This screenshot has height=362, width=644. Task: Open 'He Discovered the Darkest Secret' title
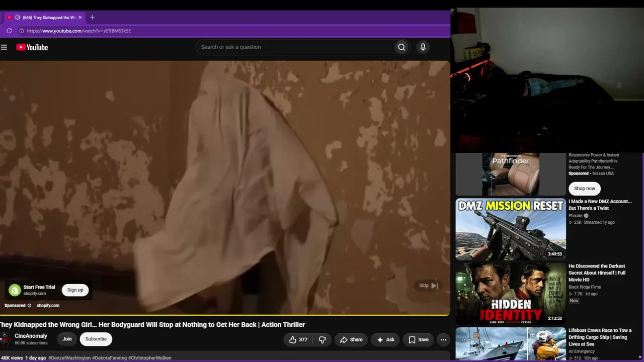pos(597,273)
